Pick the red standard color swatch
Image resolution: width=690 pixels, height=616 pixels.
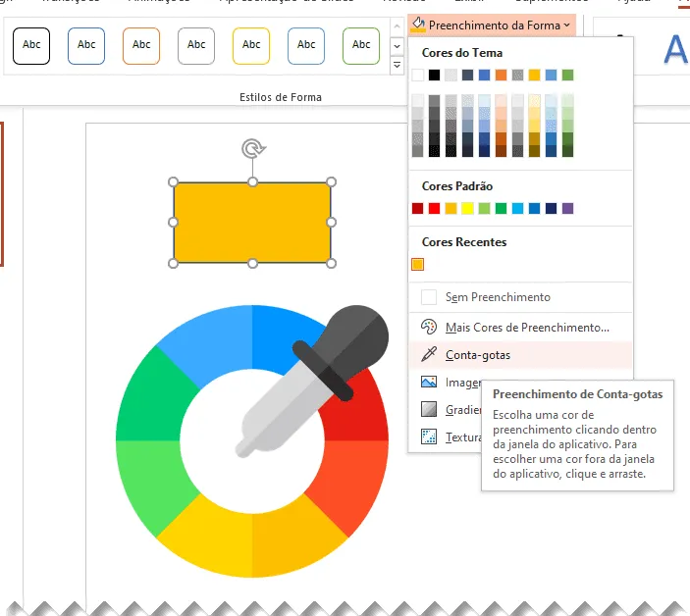coord(435,208)
